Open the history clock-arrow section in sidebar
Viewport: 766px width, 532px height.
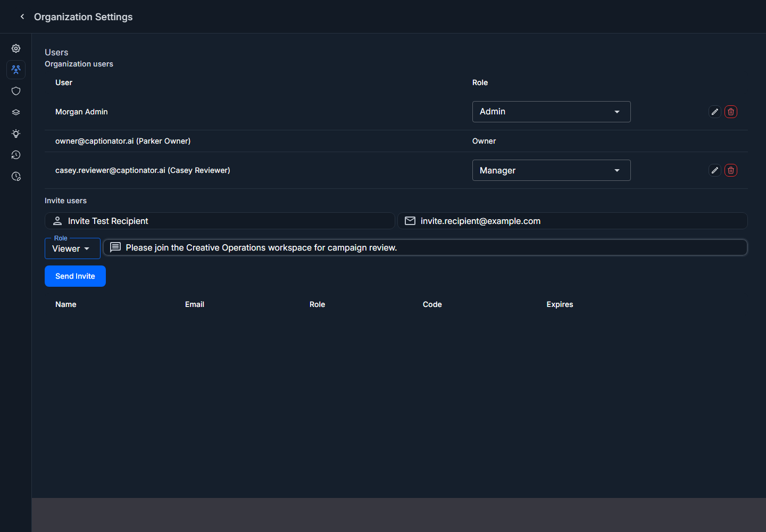tap(16, 155)
